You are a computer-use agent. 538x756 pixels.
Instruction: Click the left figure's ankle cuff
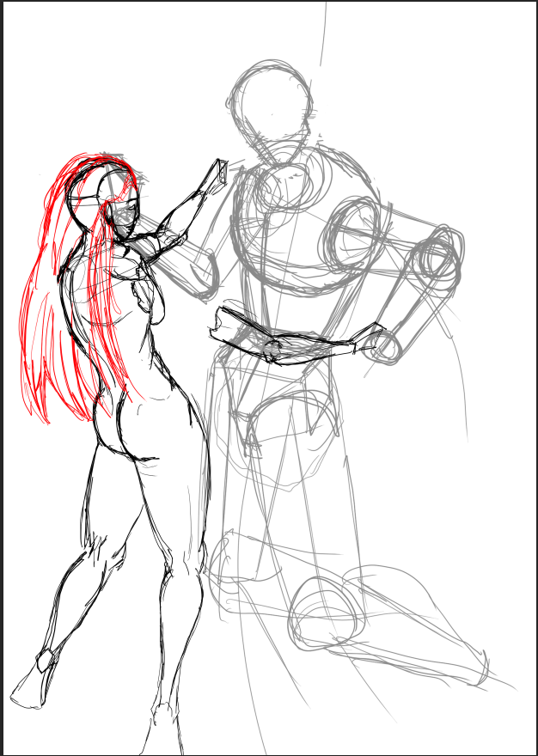point(46,661)
